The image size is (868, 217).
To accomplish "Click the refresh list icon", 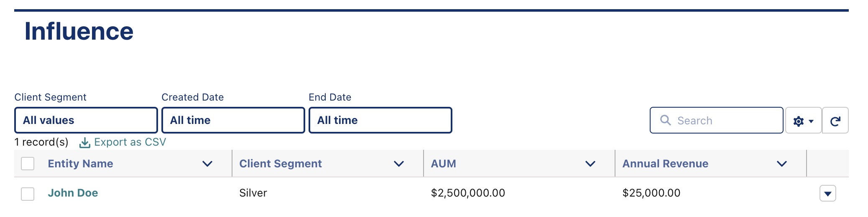I will pos(835,121).
